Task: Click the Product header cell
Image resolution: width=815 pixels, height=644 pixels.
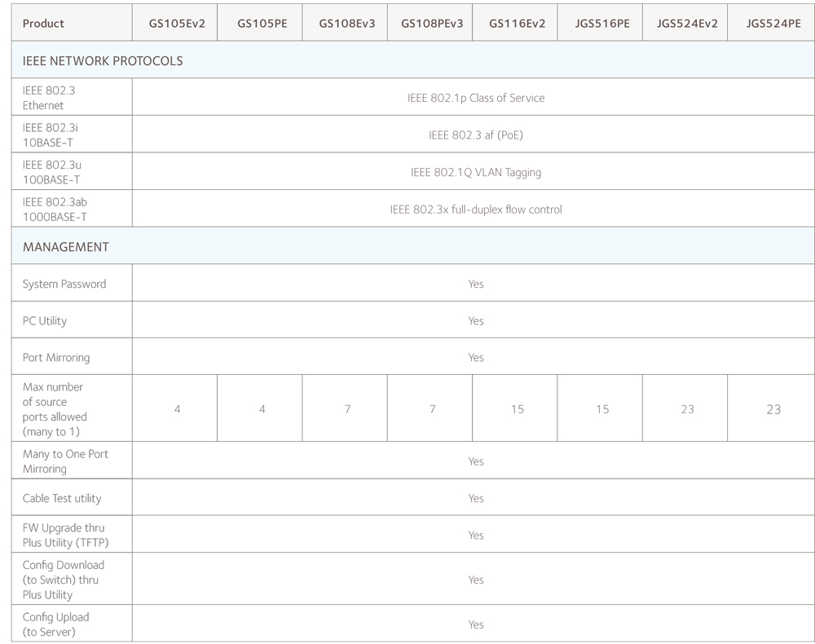Action: [72, 23]
